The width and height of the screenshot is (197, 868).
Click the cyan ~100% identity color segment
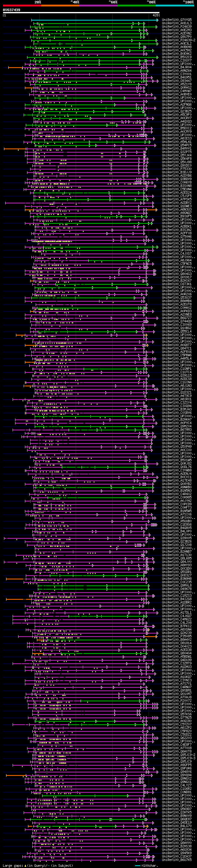point(175,6)
